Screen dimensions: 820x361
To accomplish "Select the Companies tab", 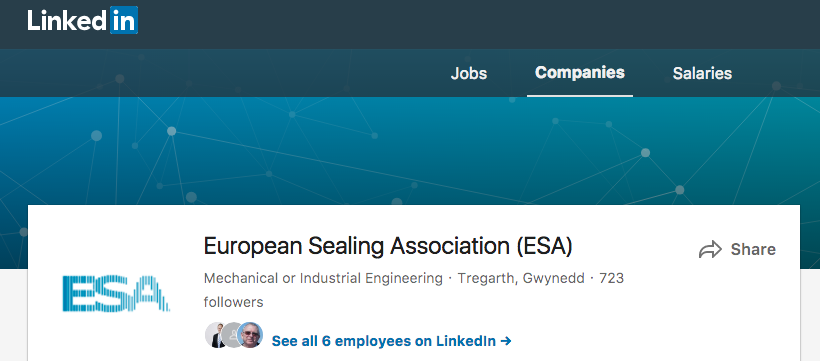I will pyautogui.click(x=579, y=72).
